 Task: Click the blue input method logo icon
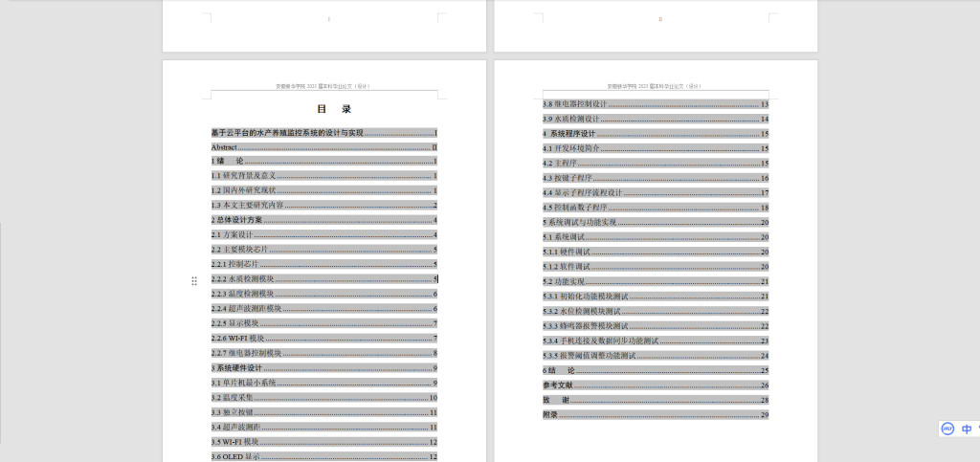click(x=947, y=429)
